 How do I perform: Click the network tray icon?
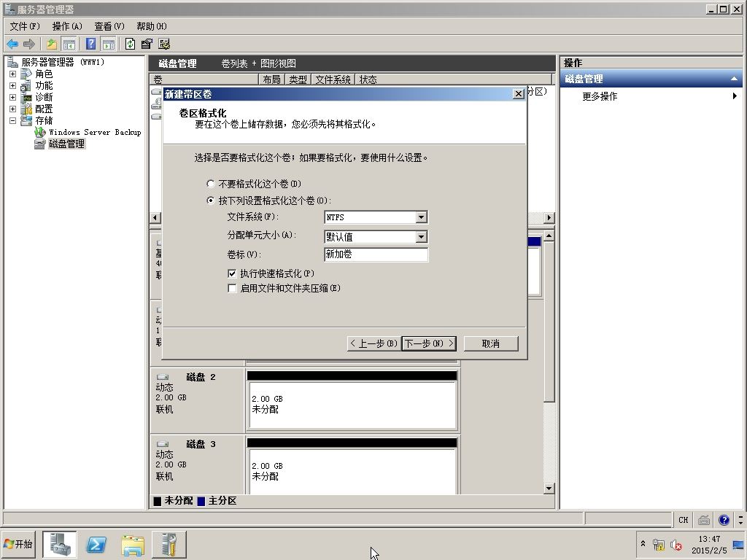pos(659,544)
